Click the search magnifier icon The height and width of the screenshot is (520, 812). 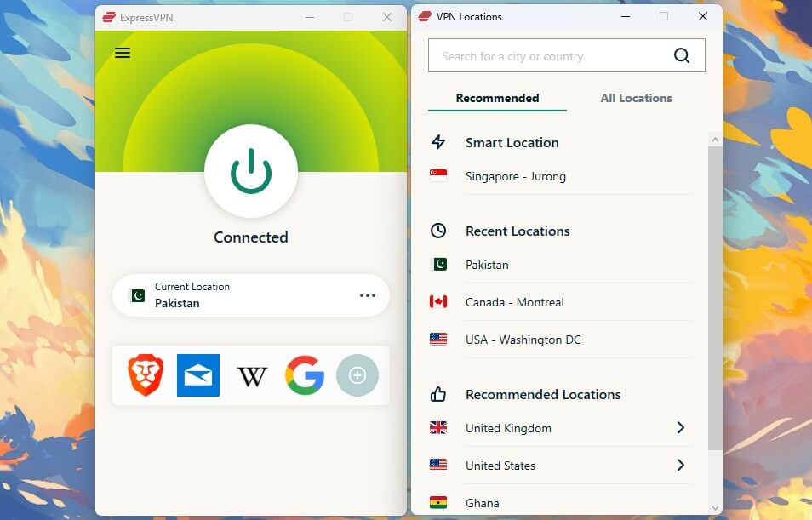pos(682,55)
